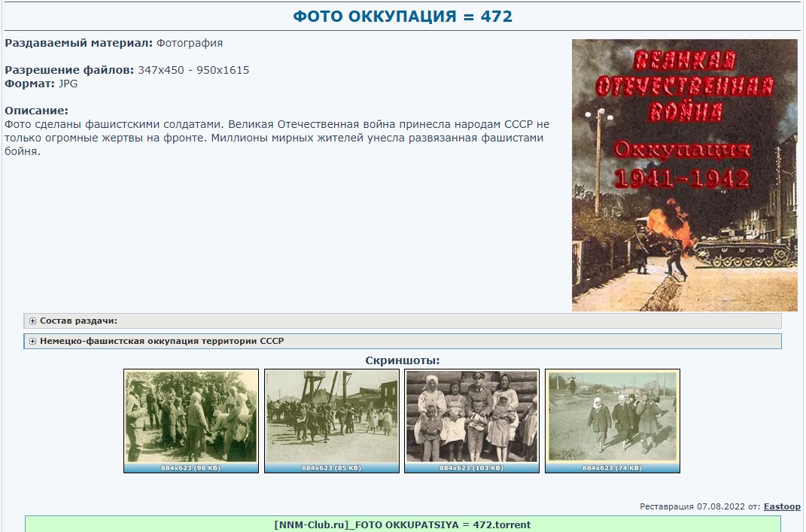Click the Скриншоты heading

[403, 360]
